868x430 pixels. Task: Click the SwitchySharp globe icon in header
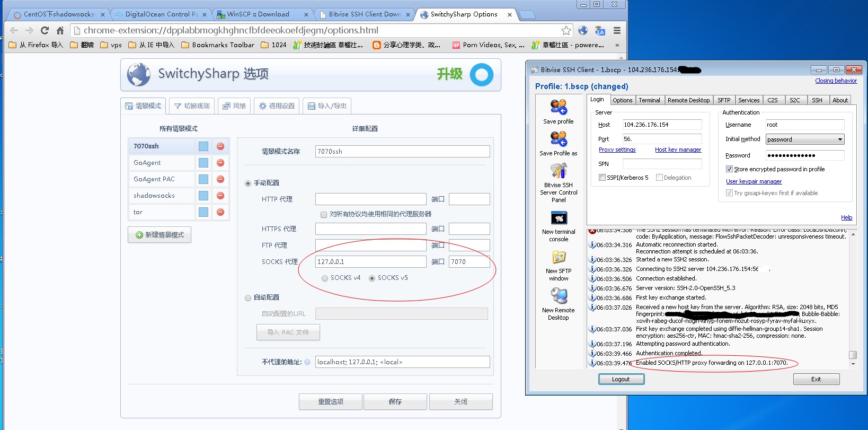[139, 75]
